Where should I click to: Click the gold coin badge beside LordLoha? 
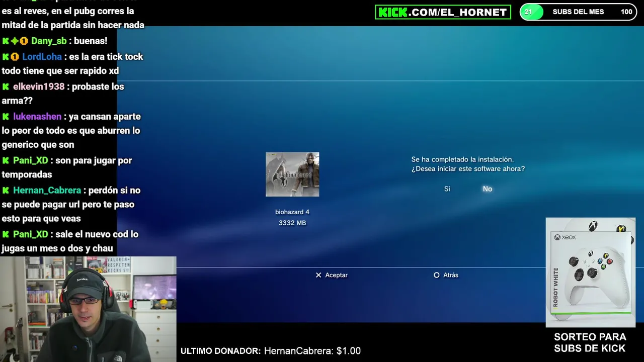click(15, 57)
